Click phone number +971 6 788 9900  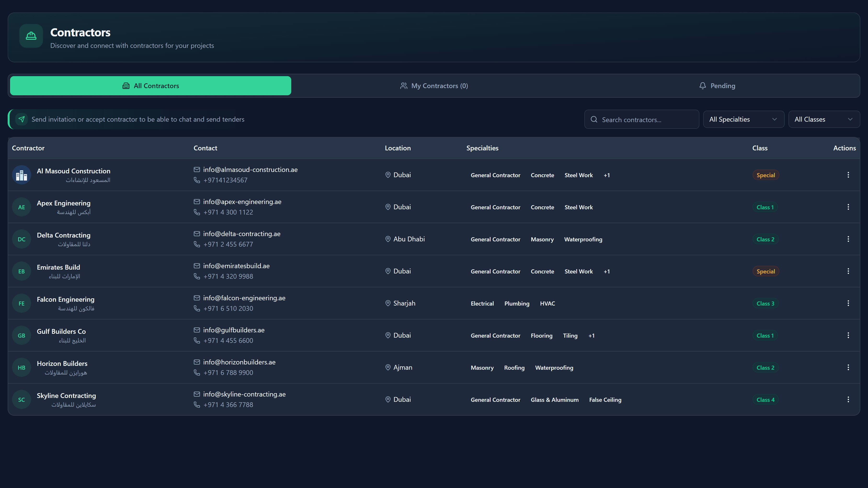[228, 373]
